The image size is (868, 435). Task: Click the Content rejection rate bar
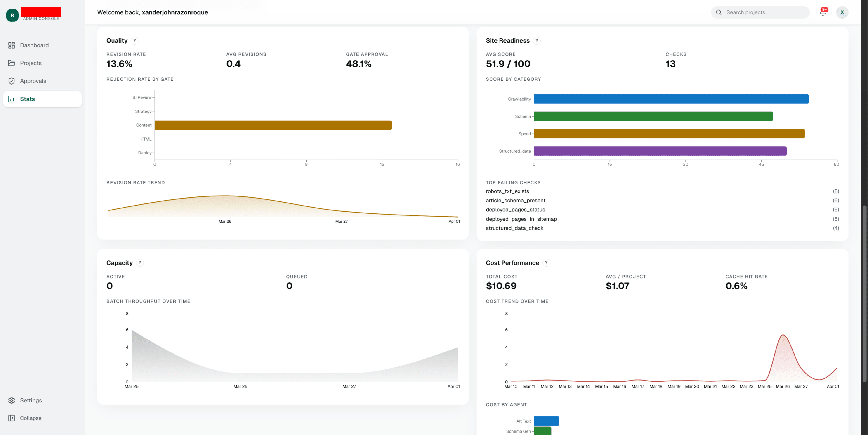273,125
